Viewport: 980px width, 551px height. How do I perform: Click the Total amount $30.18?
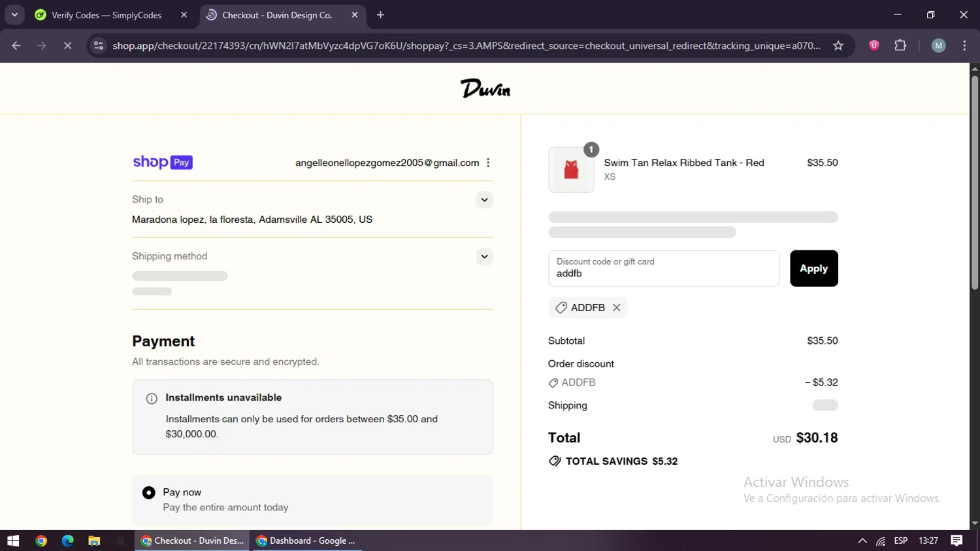(x=817, y=438)
